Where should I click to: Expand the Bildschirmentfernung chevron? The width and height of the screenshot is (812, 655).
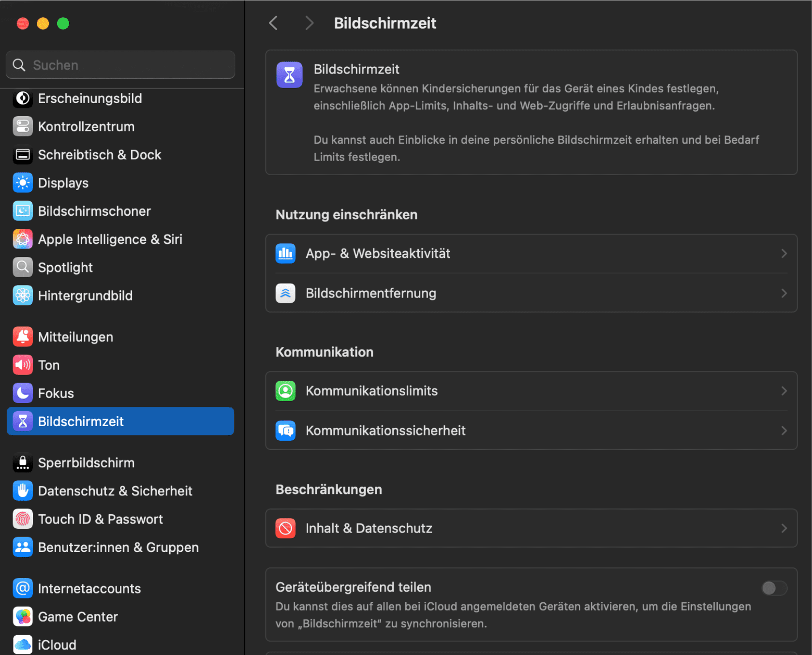click(783, 293)
